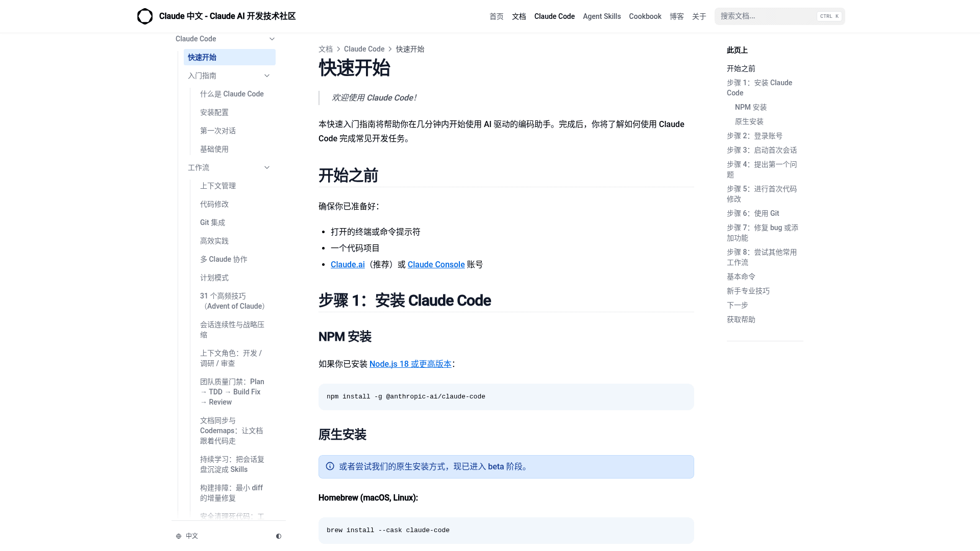Jump to 基本命令 in the page outline
Viewport: 980px width, 551px height.
[x=741, y=276]
